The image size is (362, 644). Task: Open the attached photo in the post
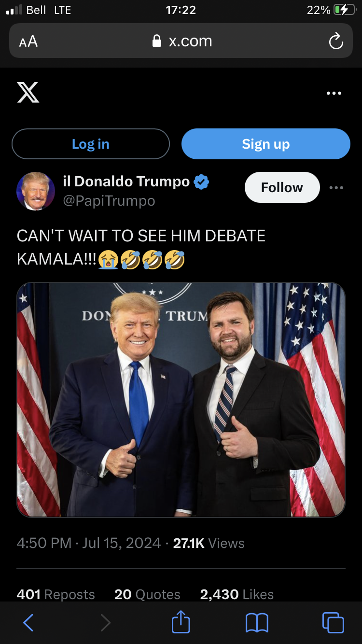(x=181, y=400)
